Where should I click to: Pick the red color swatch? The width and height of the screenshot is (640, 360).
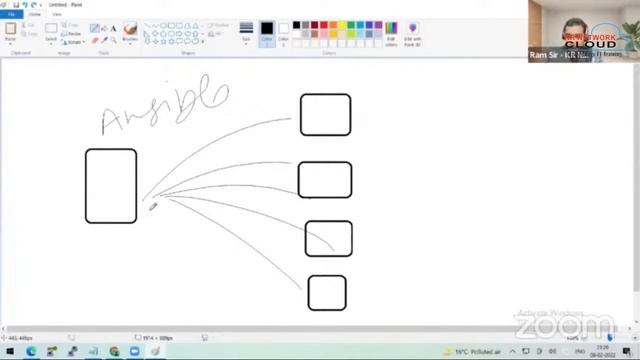point(324,25)
